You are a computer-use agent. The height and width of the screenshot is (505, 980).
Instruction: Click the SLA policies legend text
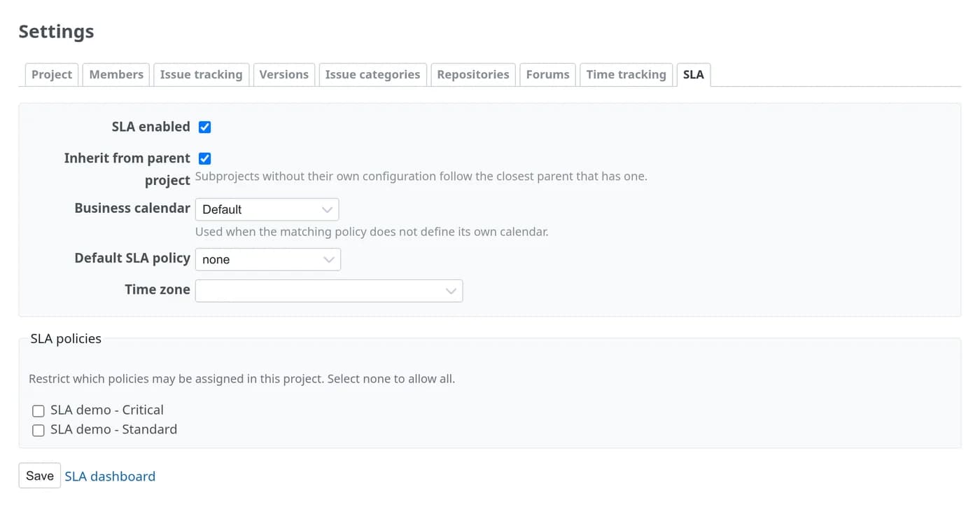(x=66, y=338)
